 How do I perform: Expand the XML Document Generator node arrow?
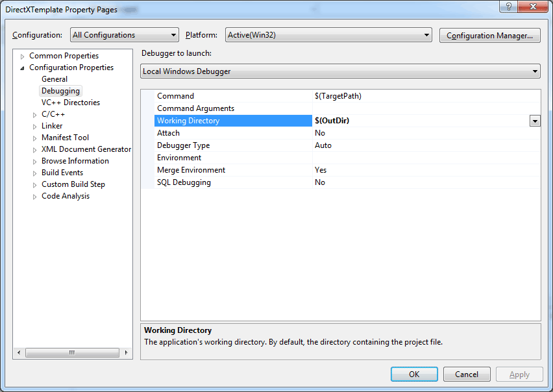click(34, 150)
